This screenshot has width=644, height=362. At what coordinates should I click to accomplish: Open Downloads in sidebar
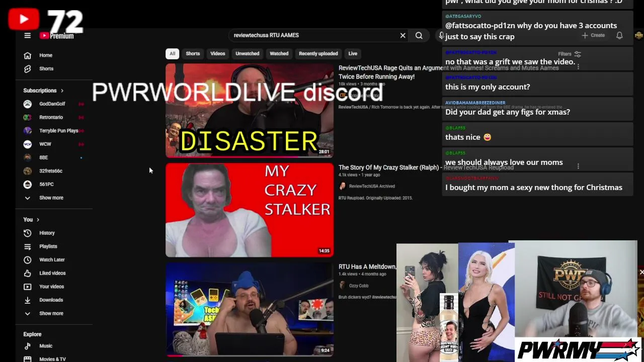click(51, 300)
